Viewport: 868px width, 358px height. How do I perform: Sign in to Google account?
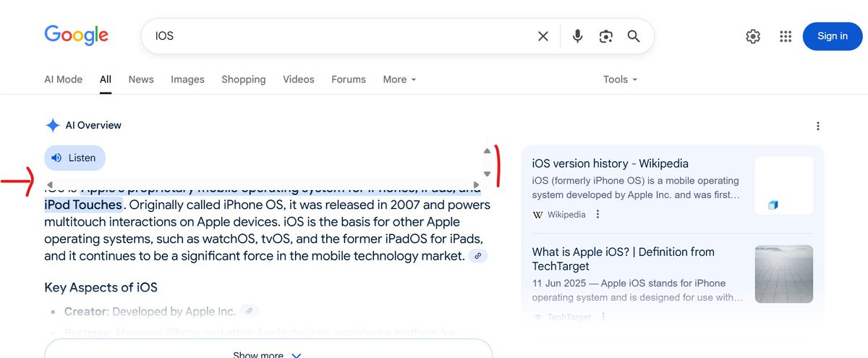[833, 36]
